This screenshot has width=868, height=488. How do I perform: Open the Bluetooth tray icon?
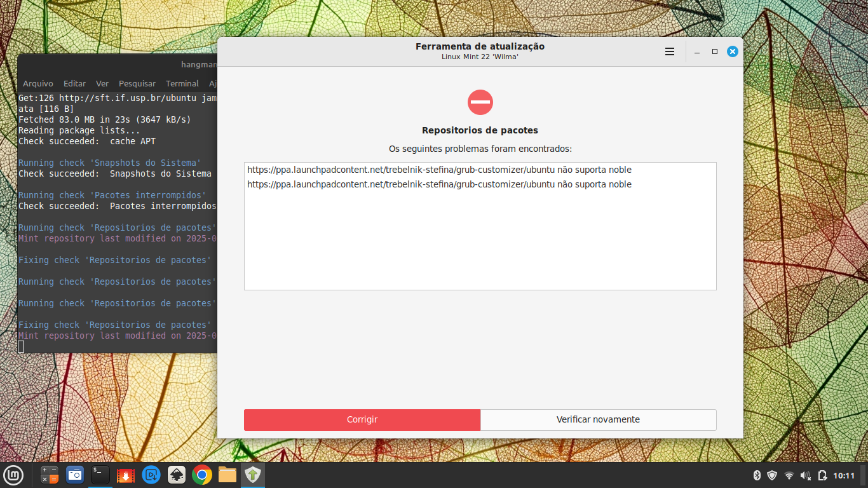click(x=757, y=475)
